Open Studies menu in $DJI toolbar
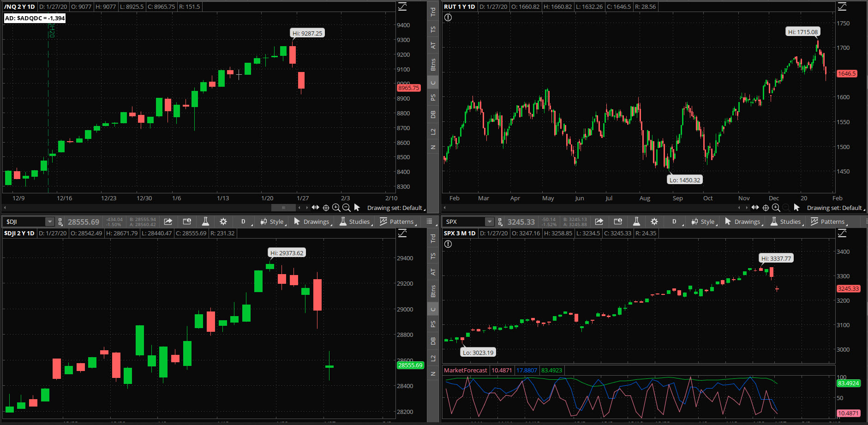 click(356, 221)
